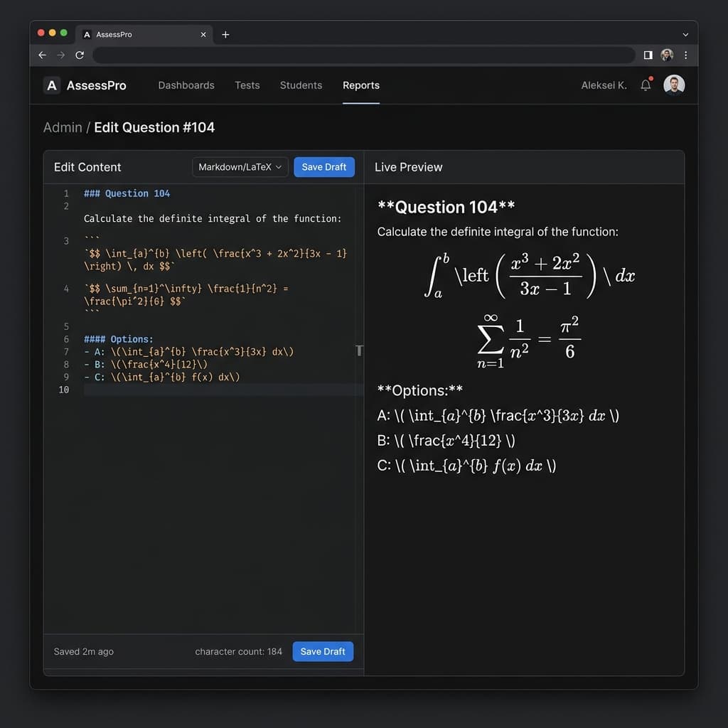The height and width of the screenshot is (728, 728).
Task: Click option B line in the editor
Action: pos(146,365)
